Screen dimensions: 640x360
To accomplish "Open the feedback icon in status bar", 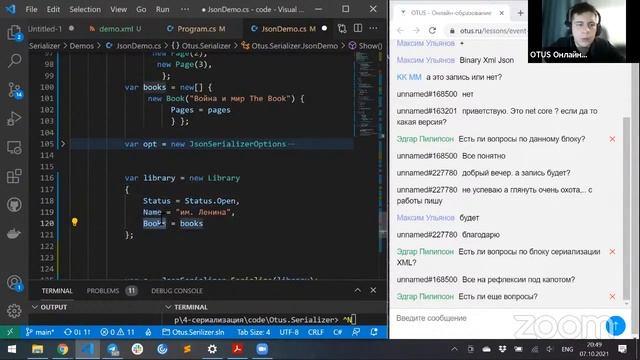I will click(356, 332).
